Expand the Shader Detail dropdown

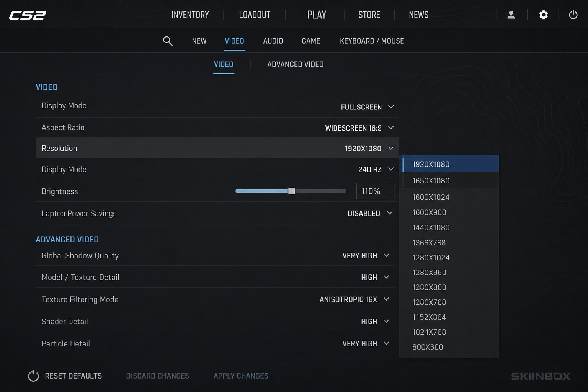pyautogui.click(x=375, y=322)
